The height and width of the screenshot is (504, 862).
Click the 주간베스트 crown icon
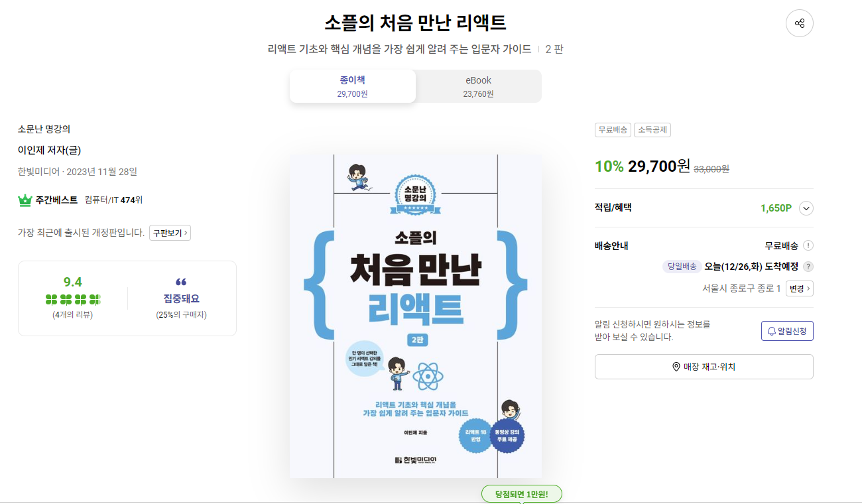click(x=25, y=200)
